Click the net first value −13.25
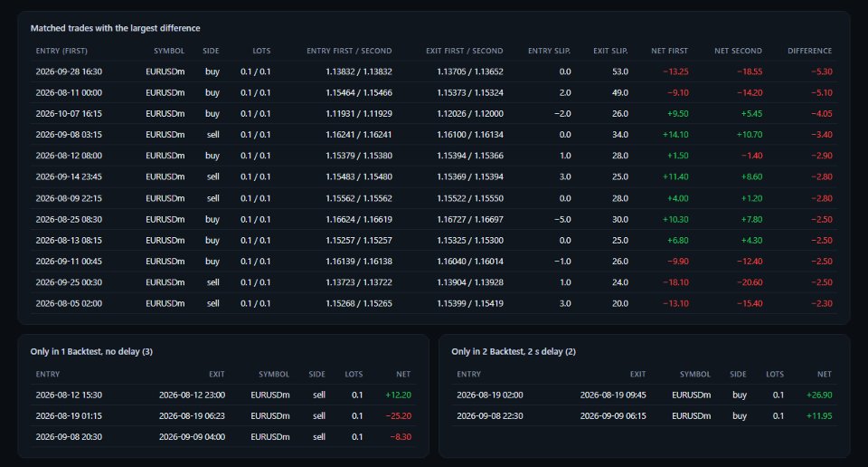Image resolution: width=868 pixels, height=467 pixels. coord(675,71)
